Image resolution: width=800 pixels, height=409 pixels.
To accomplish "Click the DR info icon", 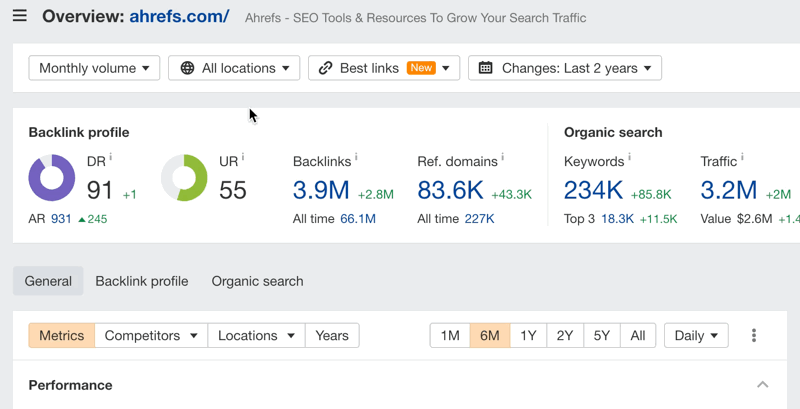I will coord(111,157).
